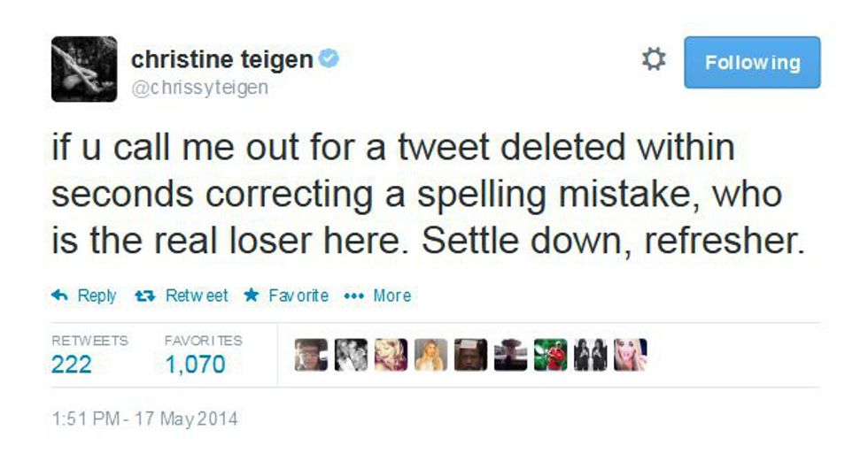This screenshot has height=469, width=868.
Task: Click the christine teigen display name
Action: (221, 59)
